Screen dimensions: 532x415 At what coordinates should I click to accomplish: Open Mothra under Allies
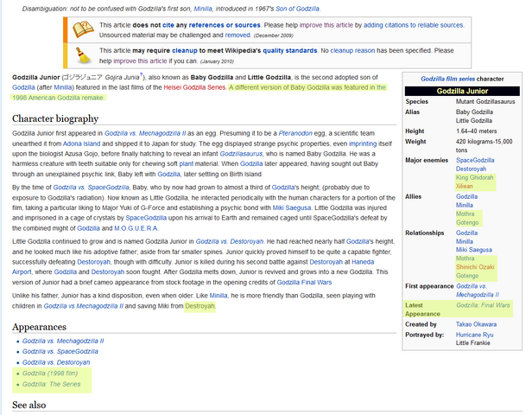pyautogui.click(x=465, y=214)
